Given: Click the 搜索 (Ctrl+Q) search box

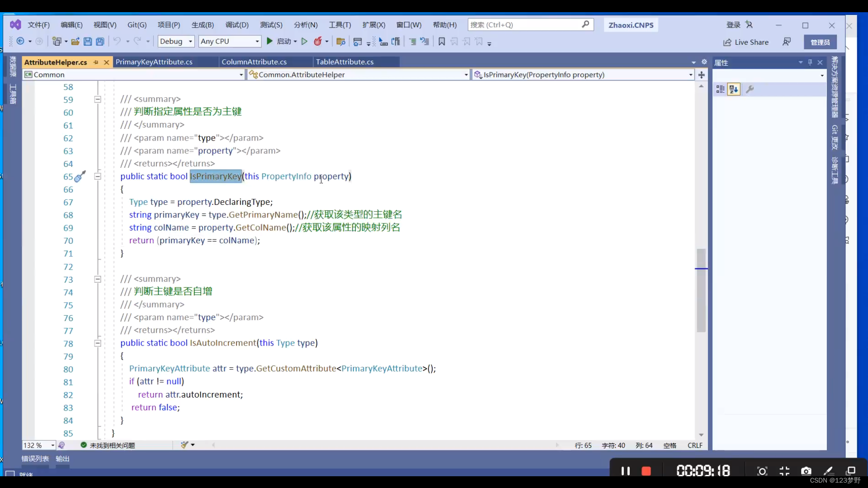Looking at the screenshot, I should (531, 25).
